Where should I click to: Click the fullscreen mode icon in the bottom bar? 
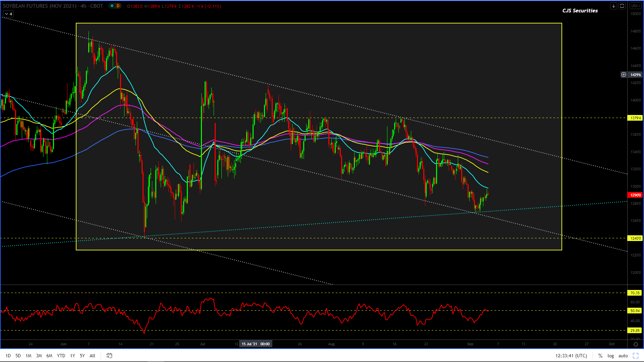635,356
